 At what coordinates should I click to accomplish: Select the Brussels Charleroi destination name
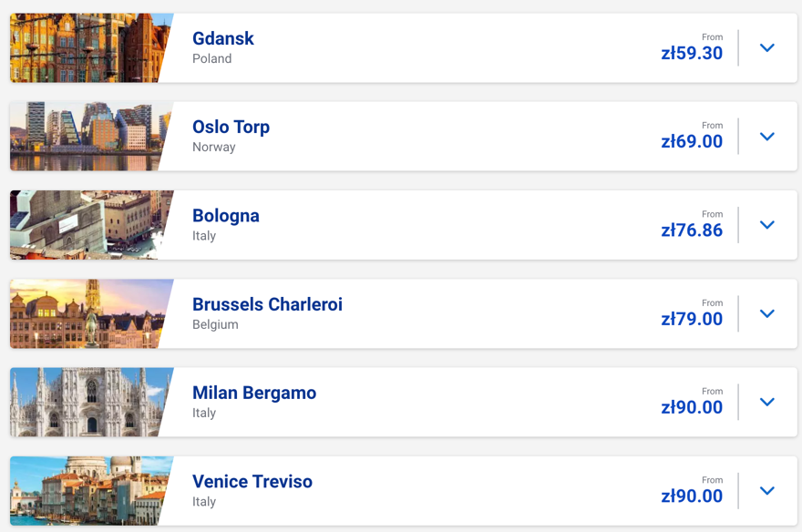(267, 304)
